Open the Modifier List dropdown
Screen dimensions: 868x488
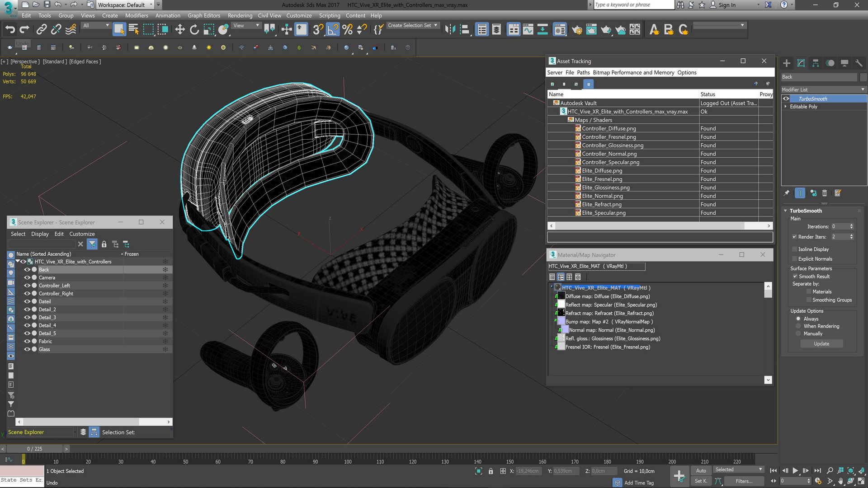click(x=824, y=89)
